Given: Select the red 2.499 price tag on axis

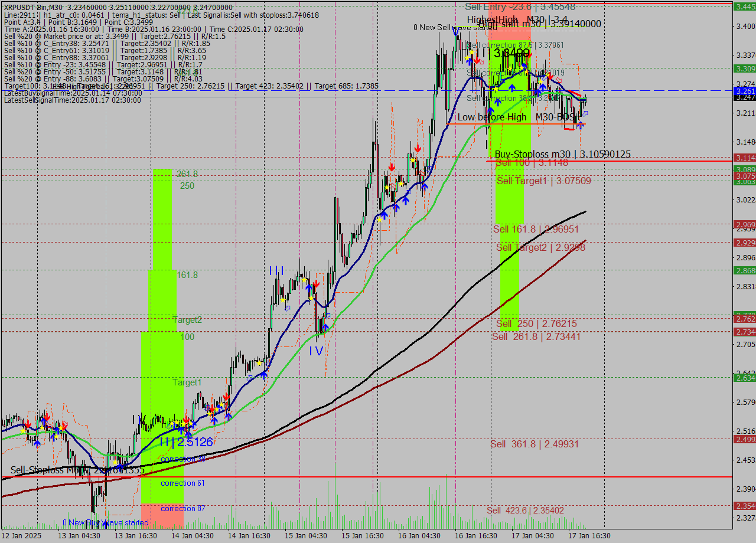Looking at the screenshot, I should tap(744, 439).
